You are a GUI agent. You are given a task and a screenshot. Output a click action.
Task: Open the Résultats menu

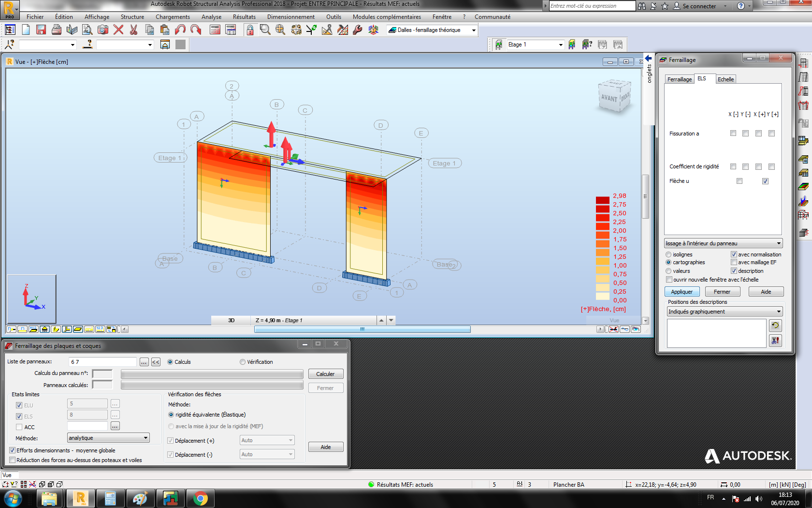244,17
